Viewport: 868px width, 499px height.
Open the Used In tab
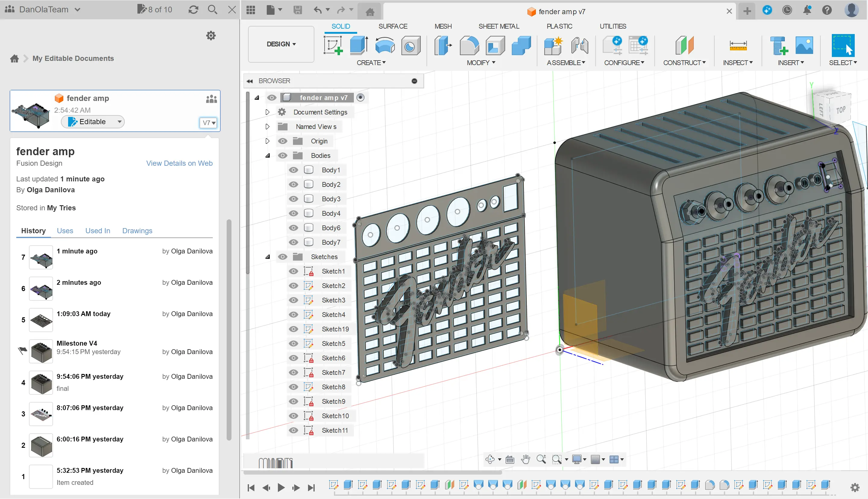tap(98, 231)
